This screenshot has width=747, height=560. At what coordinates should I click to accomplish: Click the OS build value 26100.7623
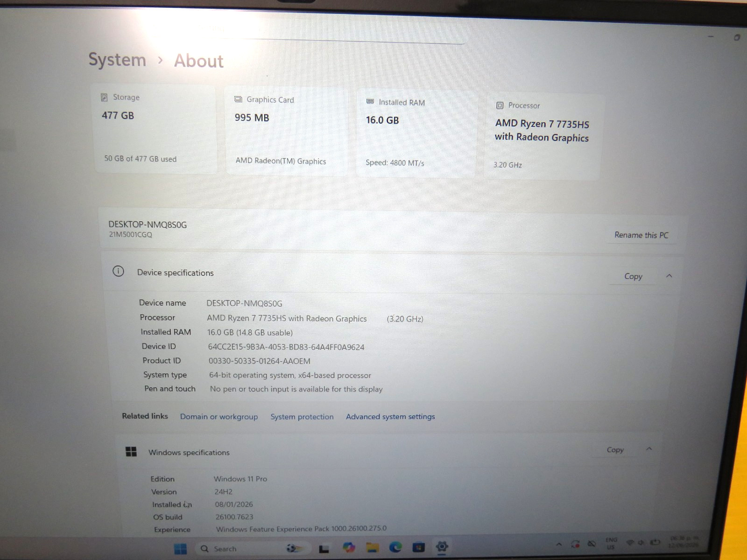point(234,517)
